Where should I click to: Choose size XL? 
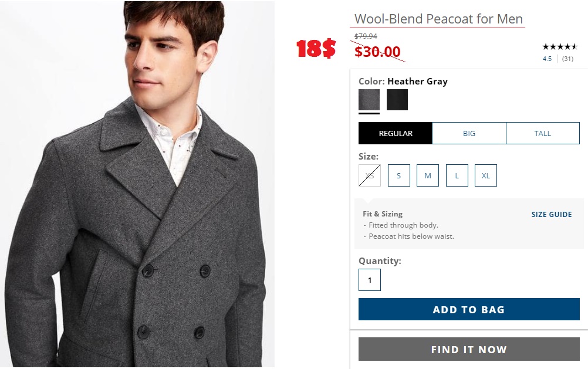pos(486,175)
